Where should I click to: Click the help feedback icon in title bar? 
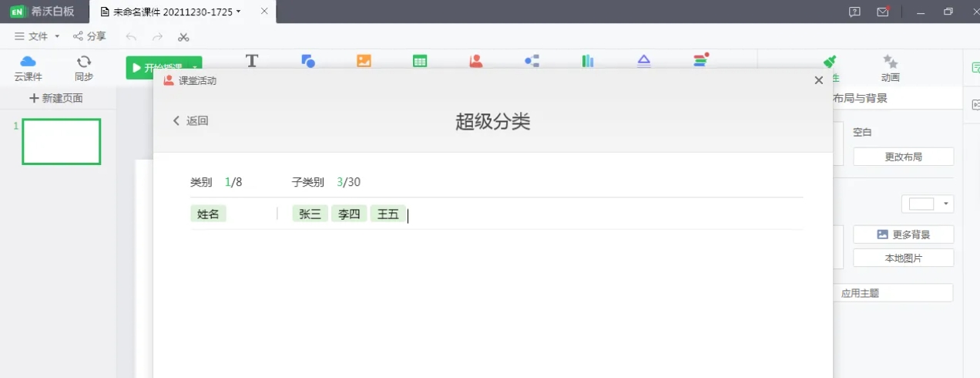coord(854,12)
